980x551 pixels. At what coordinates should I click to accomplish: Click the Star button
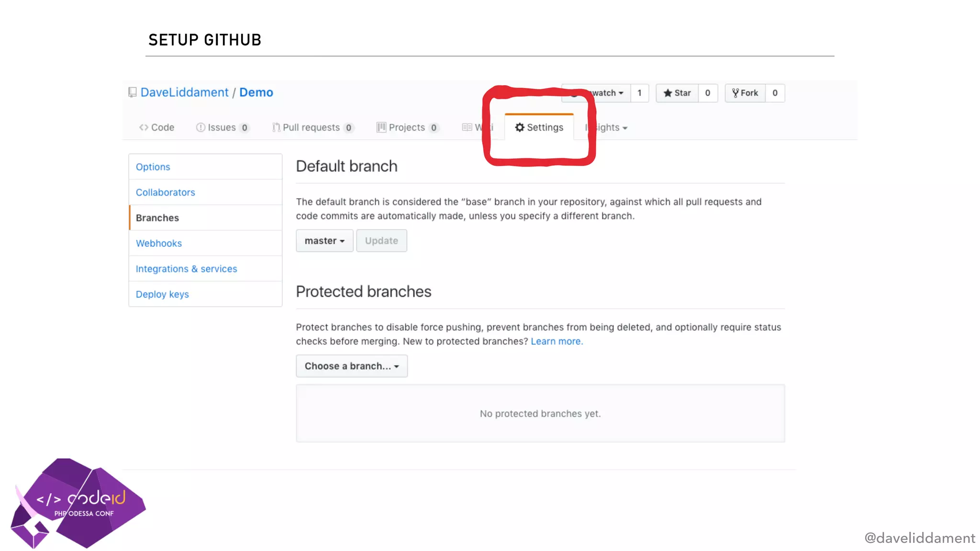pyautogui.click(x=677, y=93)
